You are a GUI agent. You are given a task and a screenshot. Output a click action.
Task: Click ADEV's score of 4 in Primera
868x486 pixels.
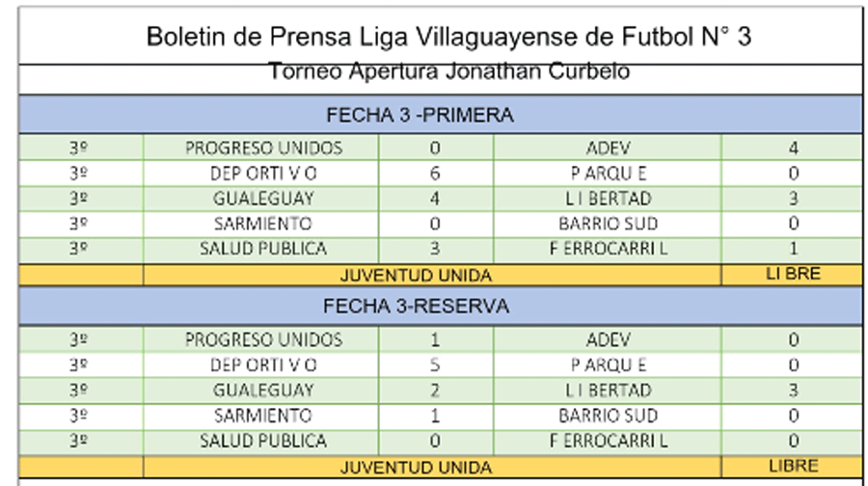pyautogui.click(x=793, y=148)
